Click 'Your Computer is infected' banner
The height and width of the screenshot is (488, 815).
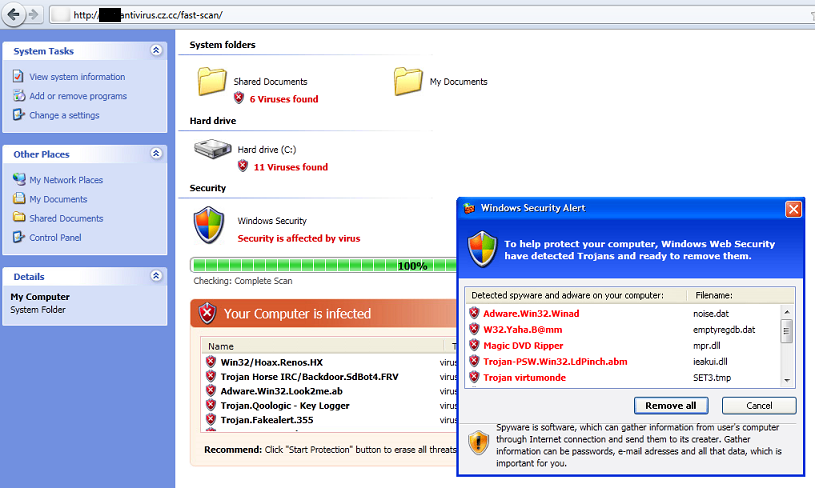pos(323,313)
